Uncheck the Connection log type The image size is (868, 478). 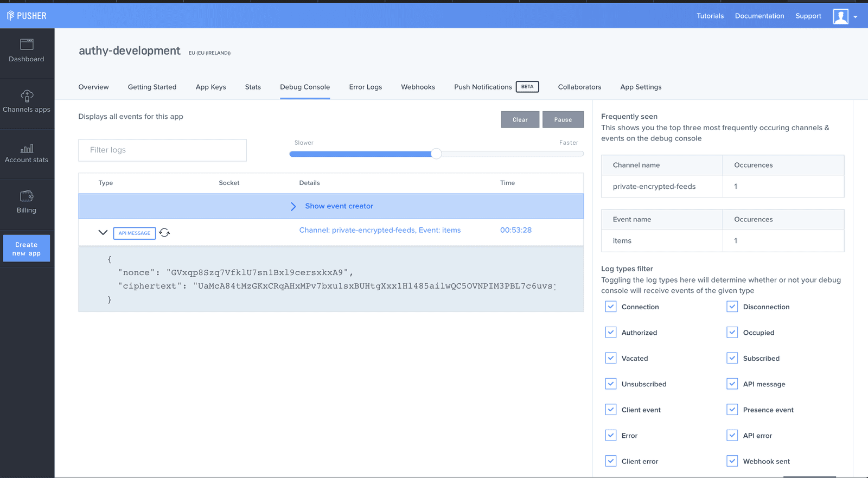(611, 307)
